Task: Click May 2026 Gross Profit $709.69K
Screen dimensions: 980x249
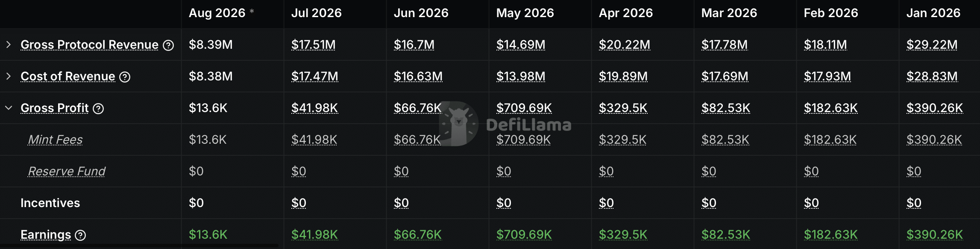Action: click(524, 108)
